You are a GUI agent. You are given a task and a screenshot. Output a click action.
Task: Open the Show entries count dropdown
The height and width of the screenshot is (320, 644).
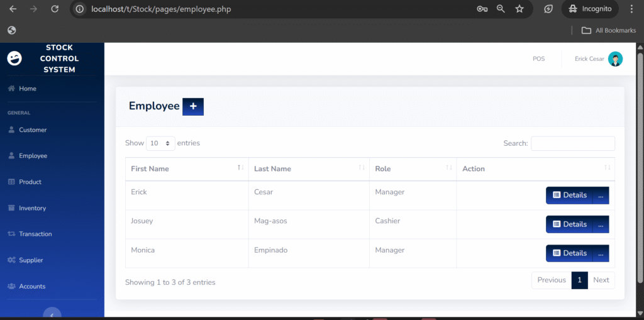160,143
